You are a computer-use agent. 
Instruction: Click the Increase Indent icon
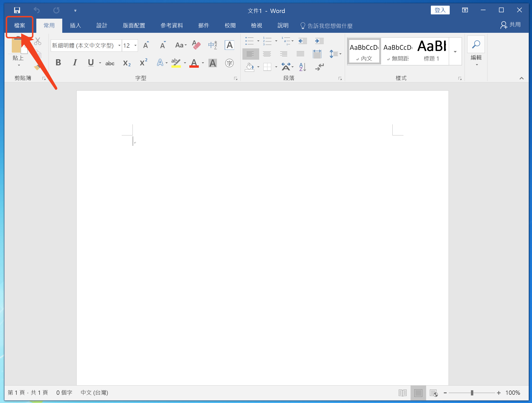319,41
